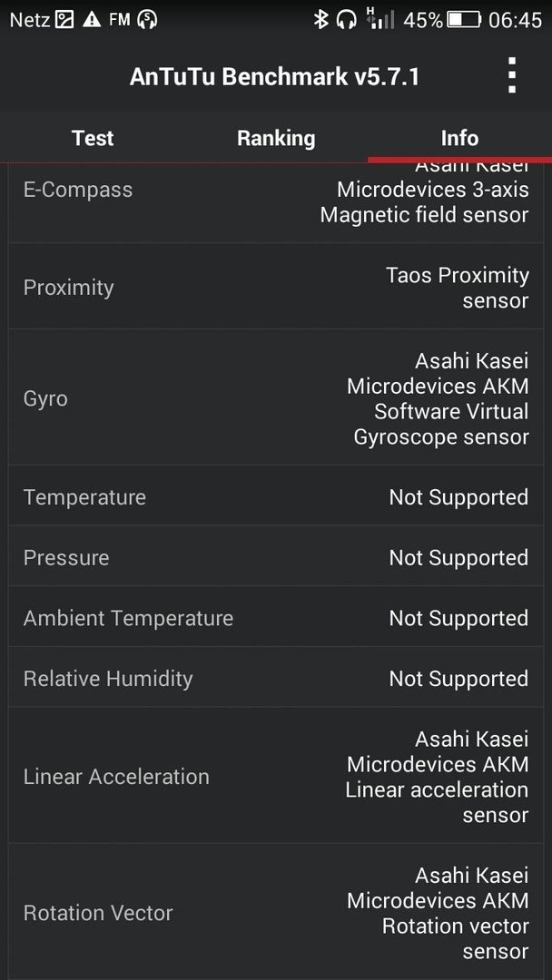The image size is (552, 980).
Task: Tap the headphones status icon
Action: click(x=346, y=20)
